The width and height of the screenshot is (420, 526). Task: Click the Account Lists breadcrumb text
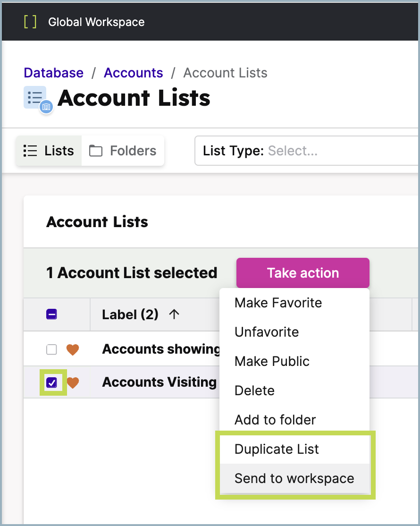tap(225, 73)
